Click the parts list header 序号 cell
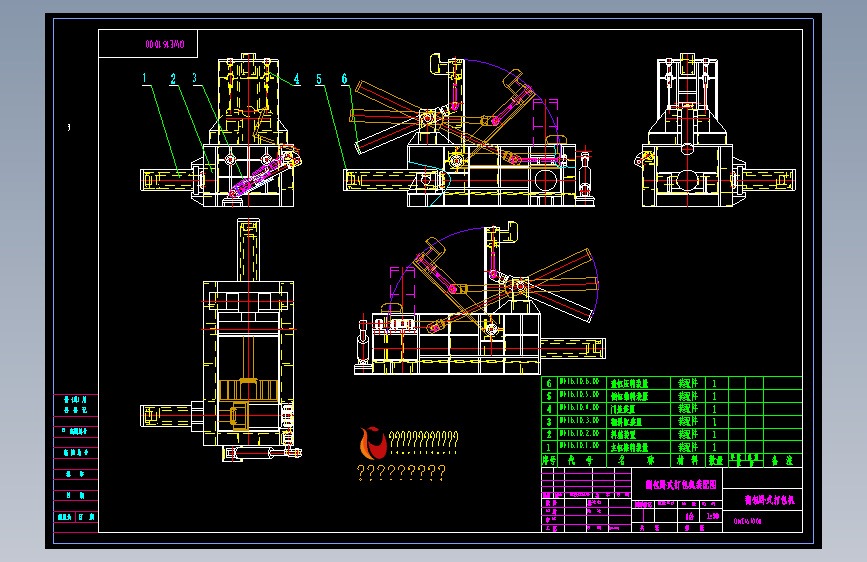The width and height of the screenshot is (867, 562). (x=549, y=460)
